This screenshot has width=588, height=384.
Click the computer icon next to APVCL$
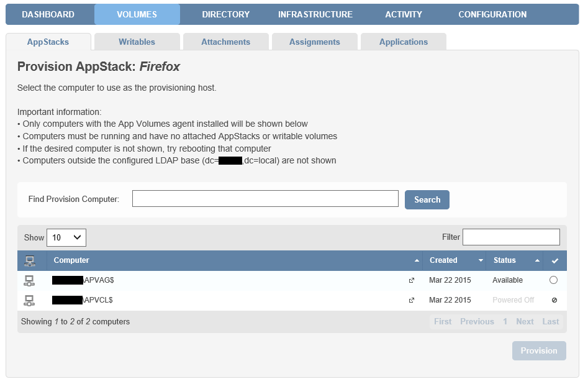pos(29,300)
